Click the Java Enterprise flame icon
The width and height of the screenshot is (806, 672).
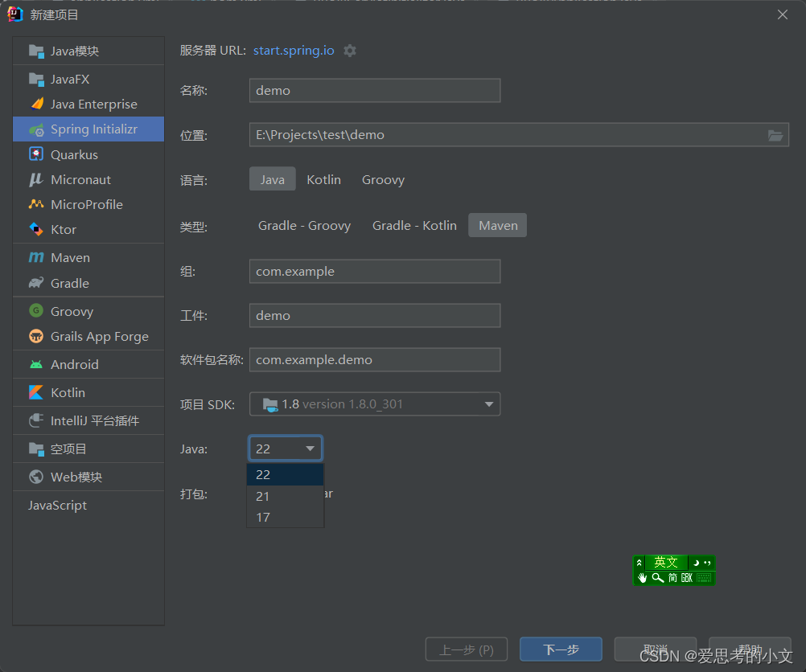[x=37, y=104]
